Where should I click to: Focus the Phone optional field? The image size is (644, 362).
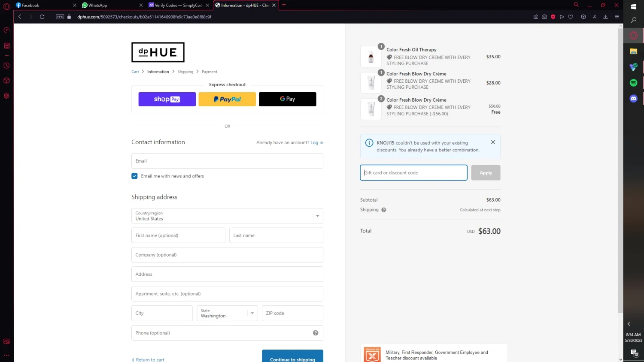coord(227,333)
